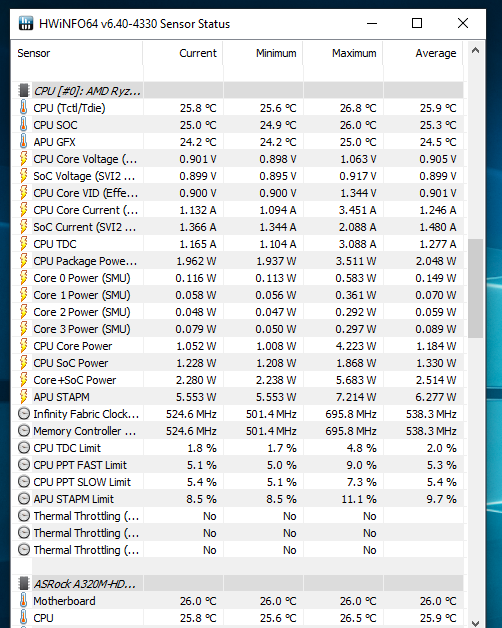Click the 7.214 W maximum APU STAPM value
This screenshot has height=628, width=502.
pos(356,397)
